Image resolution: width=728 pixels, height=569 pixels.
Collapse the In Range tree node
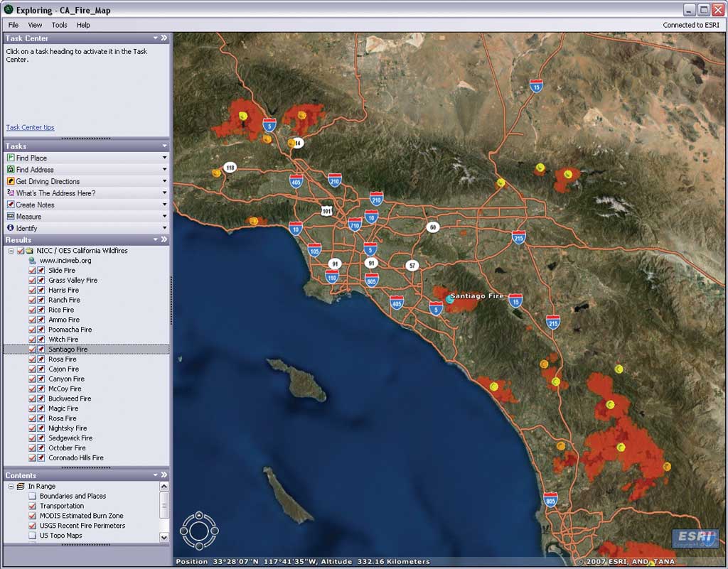pyautogui.click(x=11, y=486)
